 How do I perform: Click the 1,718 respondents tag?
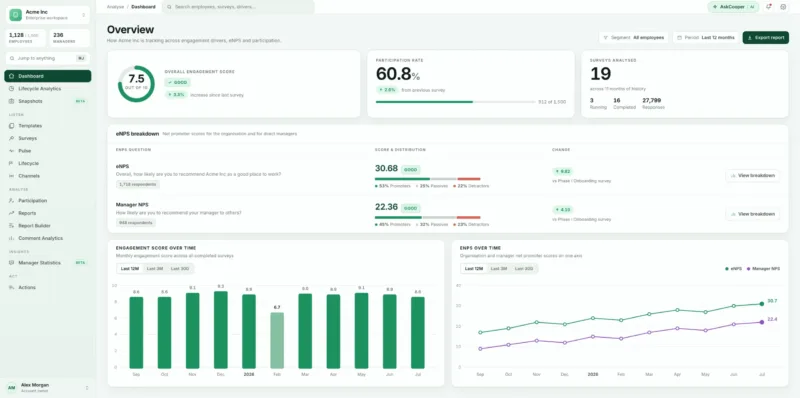click(138, 184)
